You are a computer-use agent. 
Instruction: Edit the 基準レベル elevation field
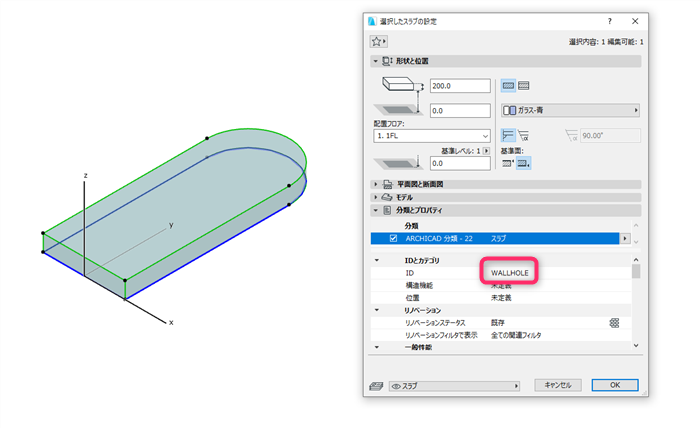(x=460, y=163)
